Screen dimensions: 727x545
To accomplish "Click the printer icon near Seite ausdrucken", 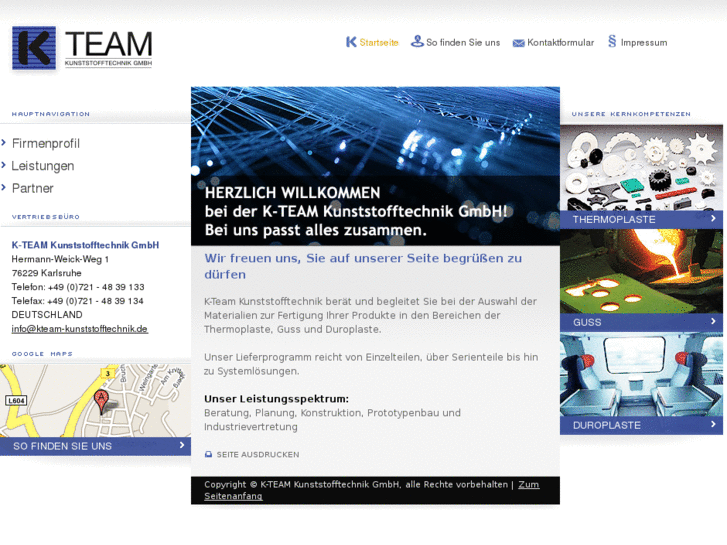I will point(208,455).
